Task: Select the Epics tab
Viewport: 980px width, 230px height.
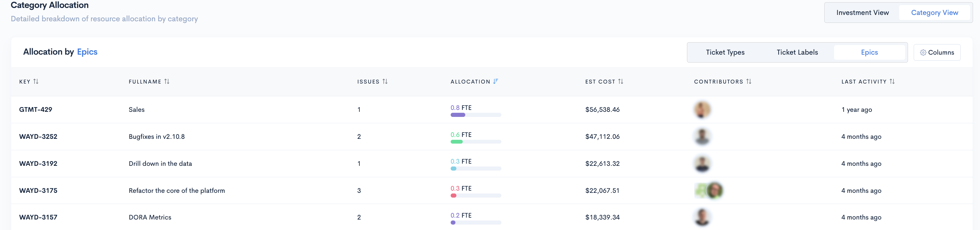Action: click(x=869, y=52)
